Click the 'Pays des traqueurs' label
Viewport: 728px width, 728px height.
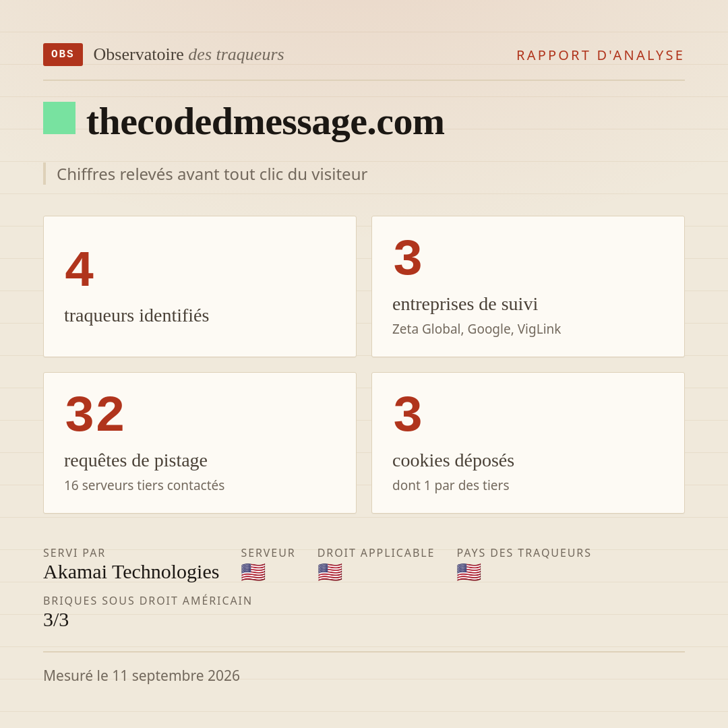coord(524,553)
